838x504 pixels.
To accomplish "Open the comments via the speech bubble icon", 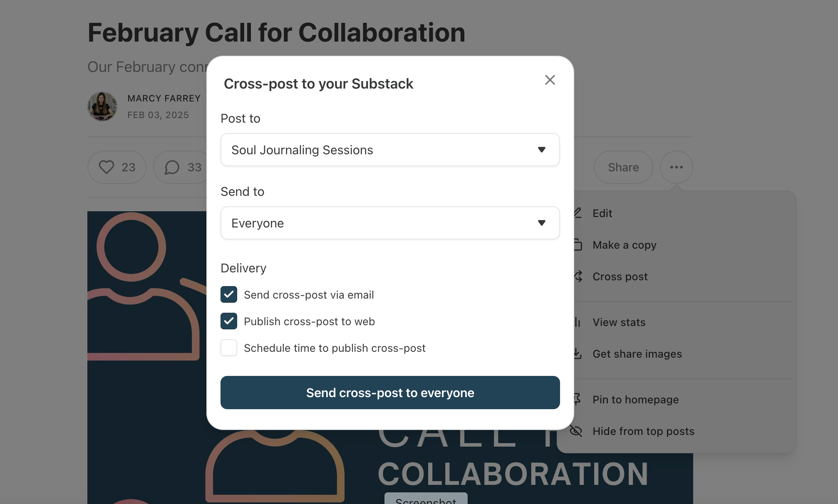I will coord(171,167).
